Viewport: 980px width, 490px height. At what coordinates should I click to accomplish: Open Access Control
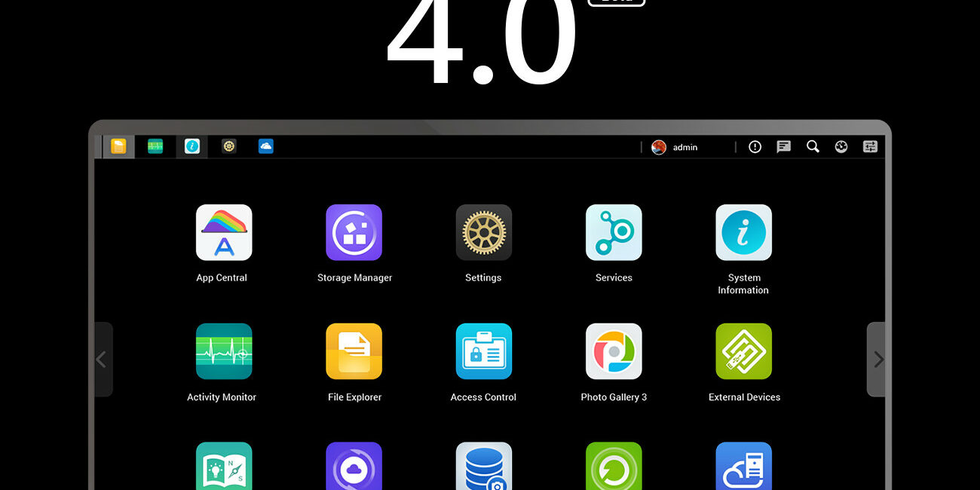click(483, 351)
